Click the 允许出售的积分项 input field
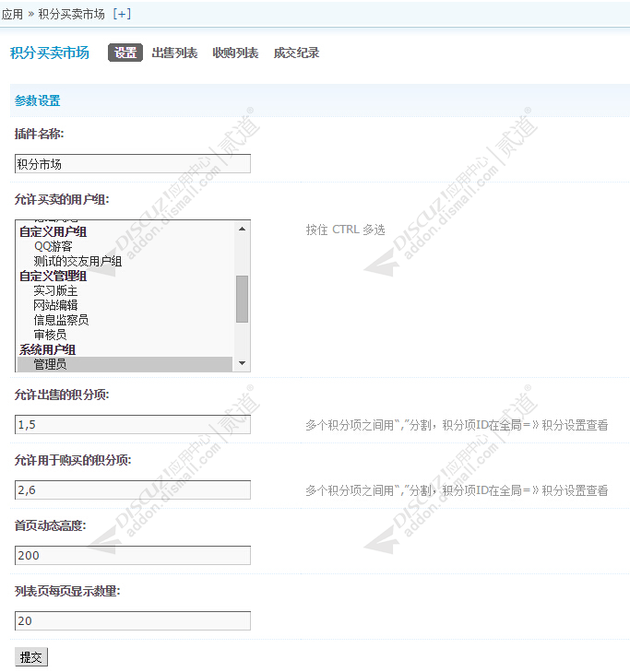Image resolution: width=630 pixels, height=672 pixels. click(x=133, y=425)
